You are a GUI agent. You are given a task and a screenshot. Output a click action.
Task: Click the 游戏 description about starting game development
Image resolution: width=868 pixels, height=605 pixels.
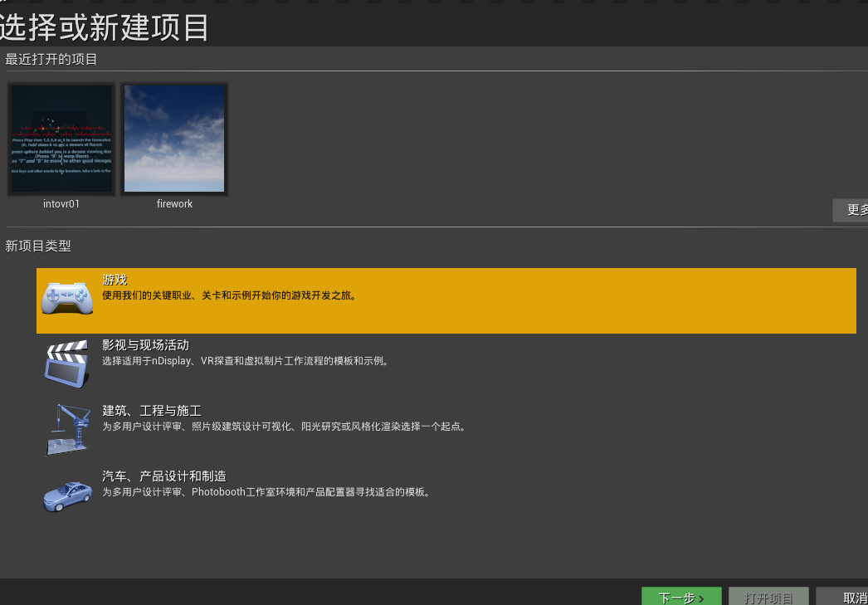229,295
